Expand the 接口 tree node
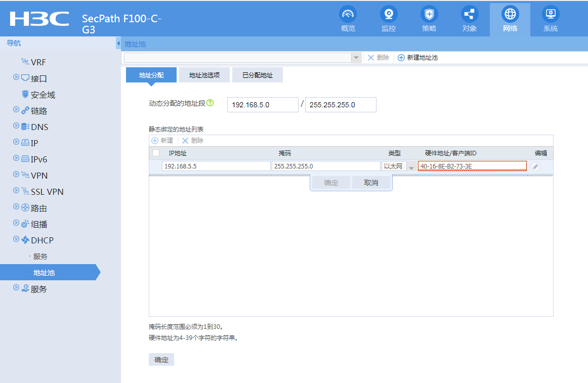The height and width of the screenshot is (383, 588). point(16,77)
